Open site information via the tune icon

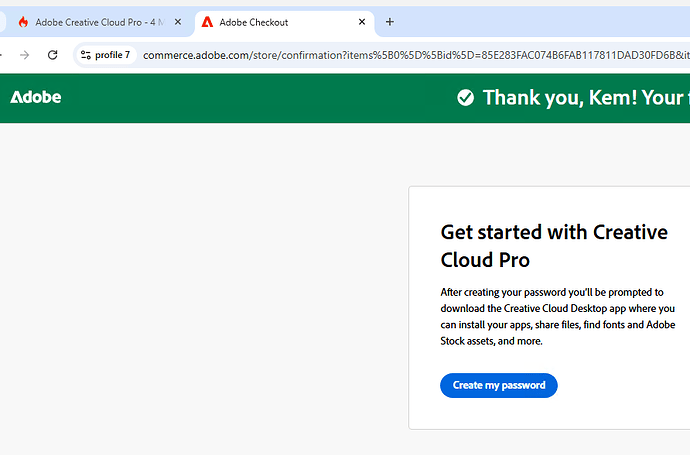(86, 55)
